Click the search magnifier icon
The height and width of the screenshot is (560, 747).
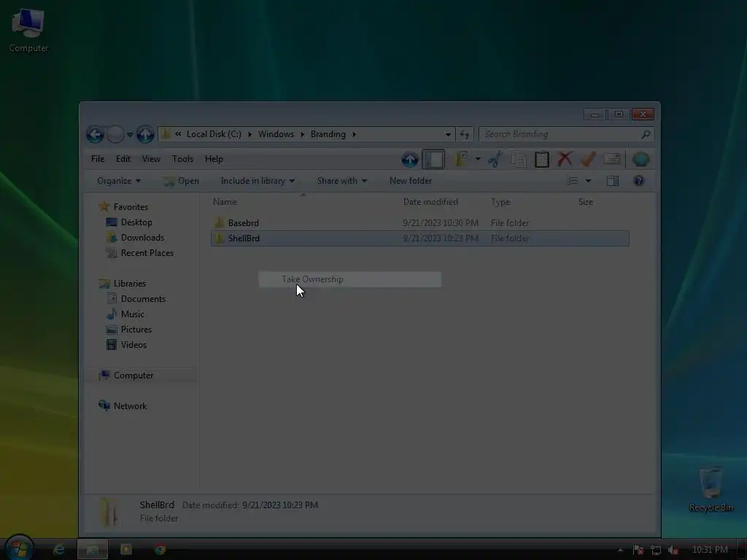(x=646, y=135)
